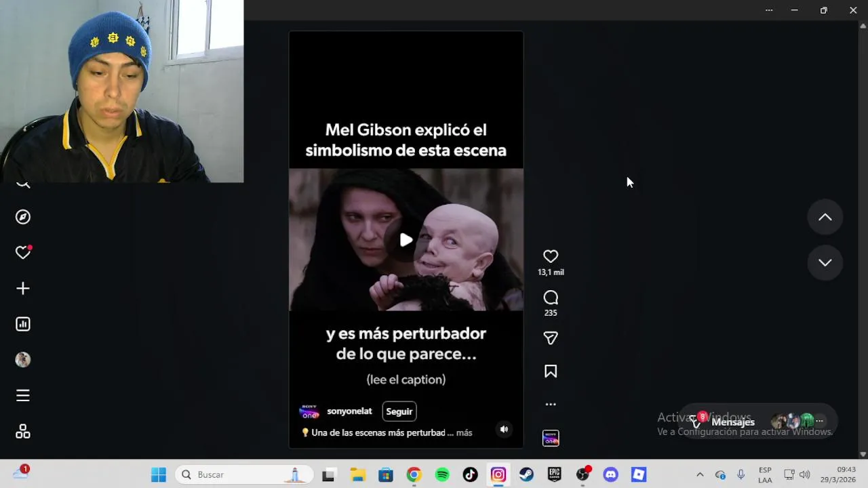Viewport: 868px width, 488px height.
Task: Open comments on the reel
Action: click(551, 298)
